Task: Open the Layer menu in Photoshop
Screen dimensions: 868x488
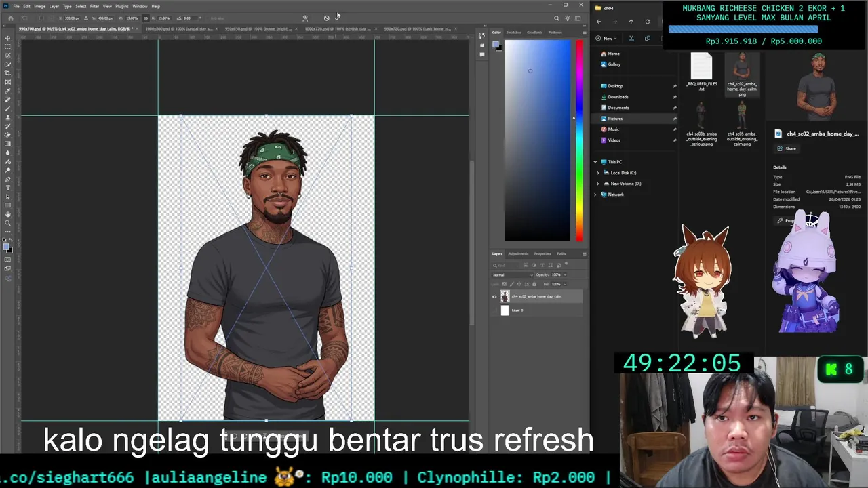Action: [x=54, y=6]
